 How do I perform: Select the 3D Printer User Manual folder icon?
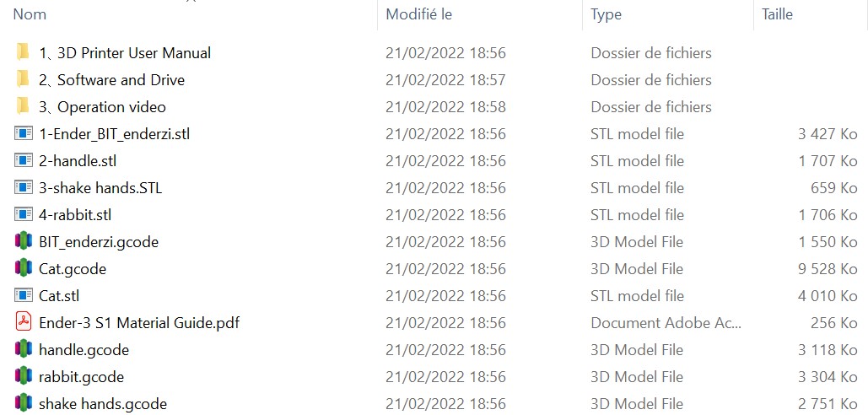pyautogui.click(x=23, y=52)
